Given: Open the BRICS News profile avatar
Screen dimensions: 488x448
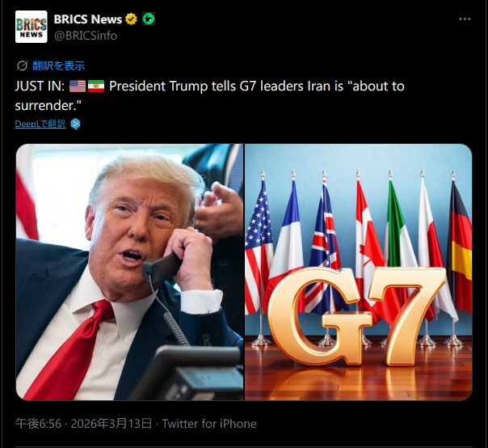Looking at the screenshot, I should pos(32,27).
